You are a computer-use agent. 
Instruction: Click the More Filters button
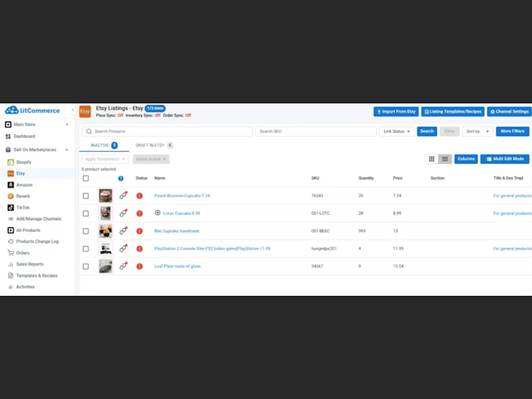click(512, 131)
